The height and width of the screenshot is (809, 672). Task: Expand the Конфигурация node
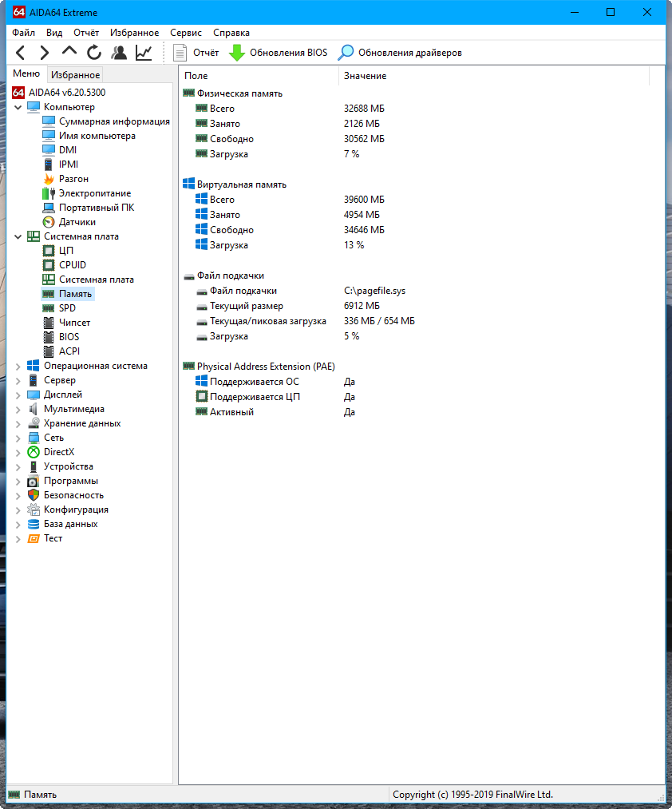point(18,510)
